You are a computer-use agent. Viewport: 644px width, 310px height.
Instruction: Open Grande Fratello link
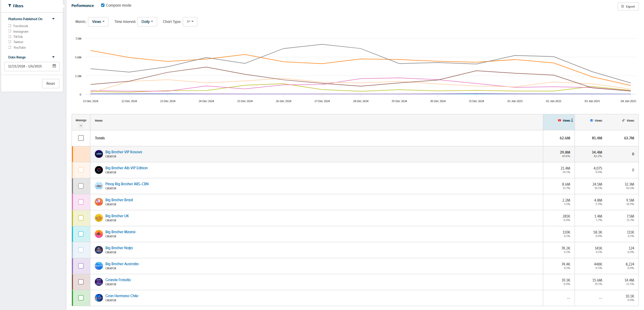coord(118,280)
